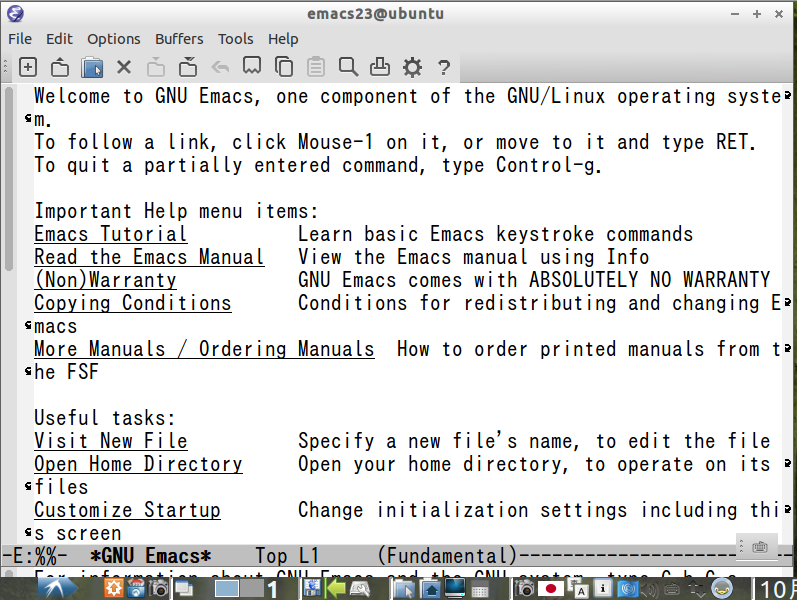This screenshot has width=797, height=600.
Task: Click the Emacs window title bar icon
Action: (15, 13)
